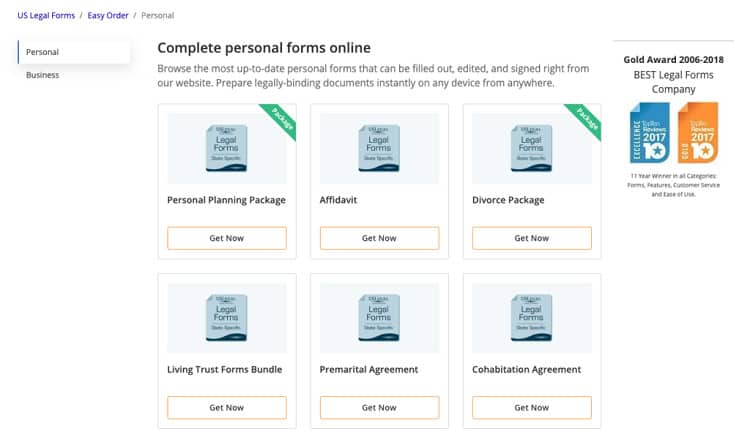Click the Living Trust Forms Bundle icon

coord(226,318)
